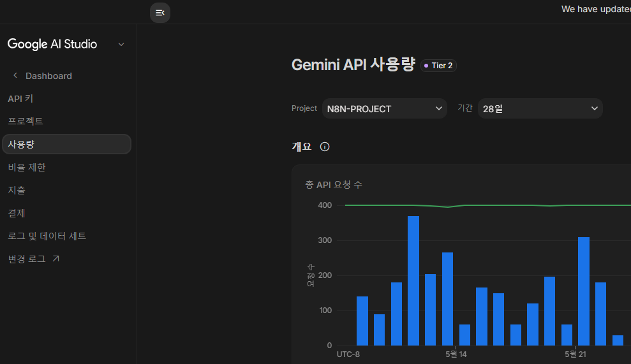Open the 변경 로그 link
This screenshot has height=364, width=631.
[27, 259]
